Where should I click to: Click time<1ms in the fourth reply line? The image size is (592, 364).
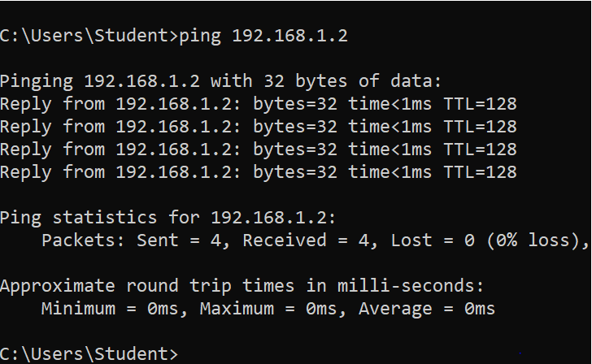click(390, 172)
